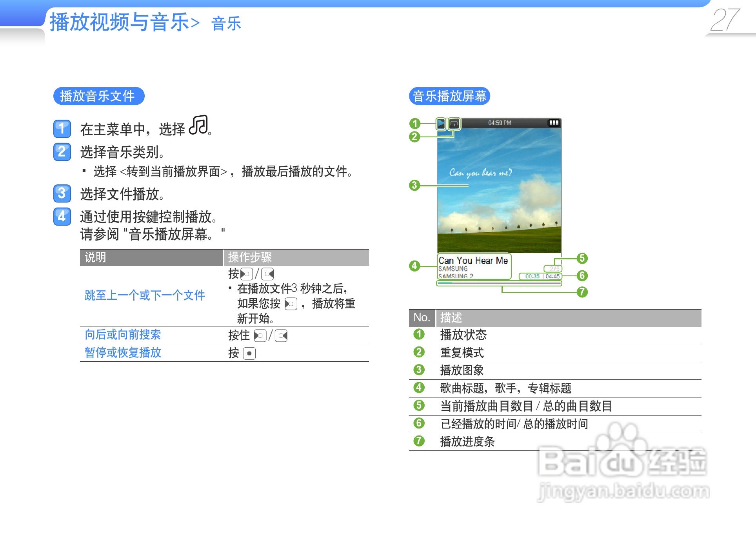Screen dimensions: 756x534
Task: Click the 音乐播放屏幕 section header
Action: 449,96
